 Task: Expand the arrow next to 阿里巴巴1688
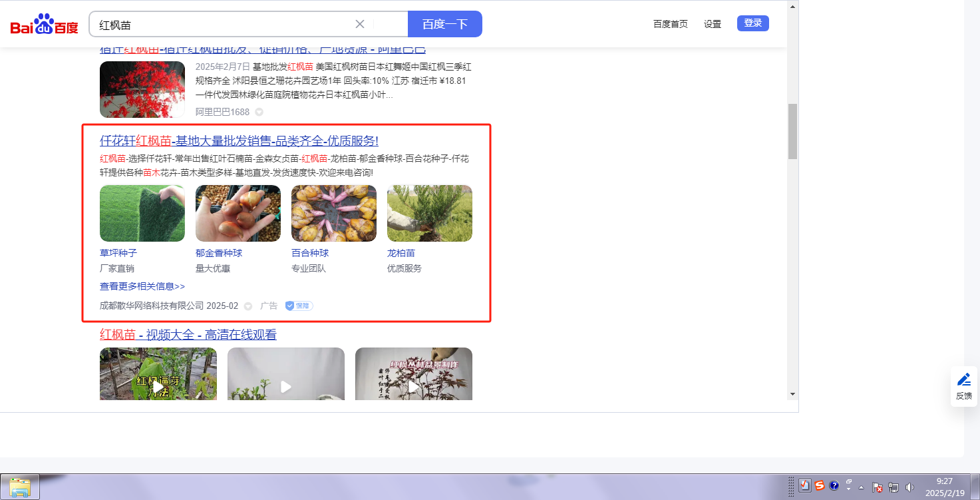point(259,112)
